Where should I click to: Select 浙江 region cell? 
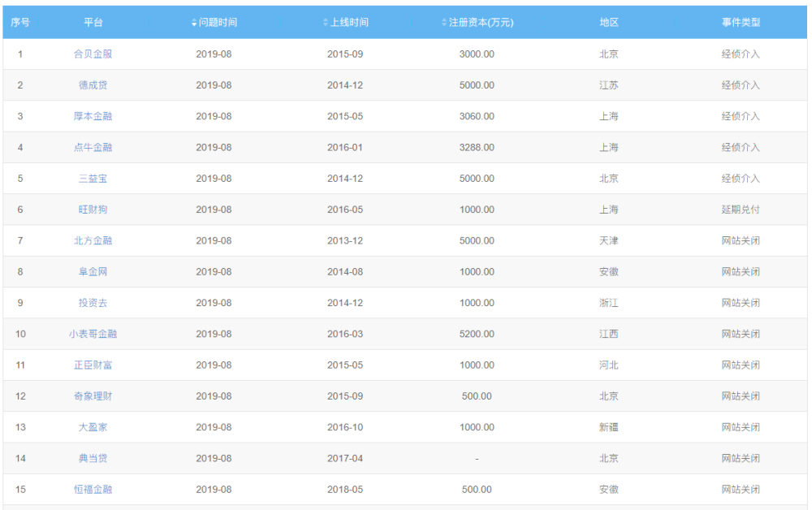click(609, 302)
